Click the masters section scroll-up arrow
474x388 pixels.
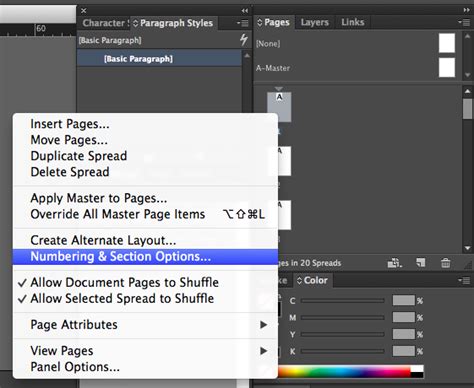(467, 36)
